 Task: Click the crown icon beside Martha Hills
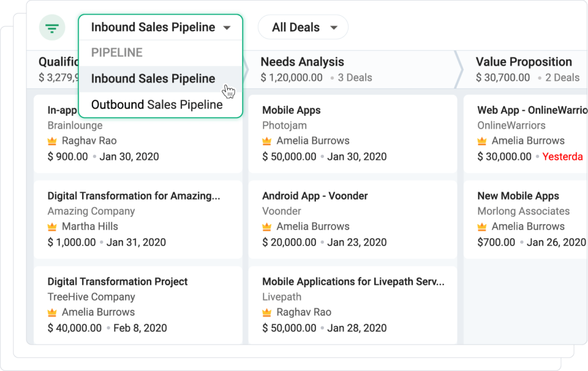[52, 227]
